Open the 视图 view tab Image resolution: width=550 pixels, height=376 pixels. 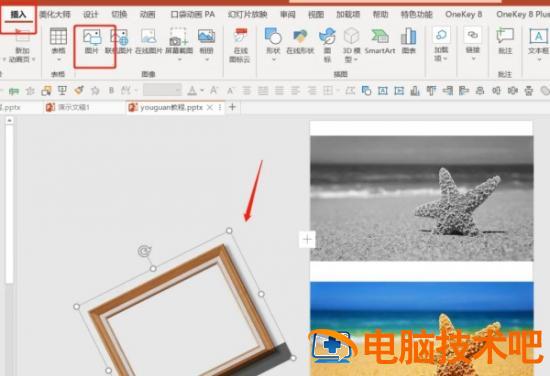point(316,15)
